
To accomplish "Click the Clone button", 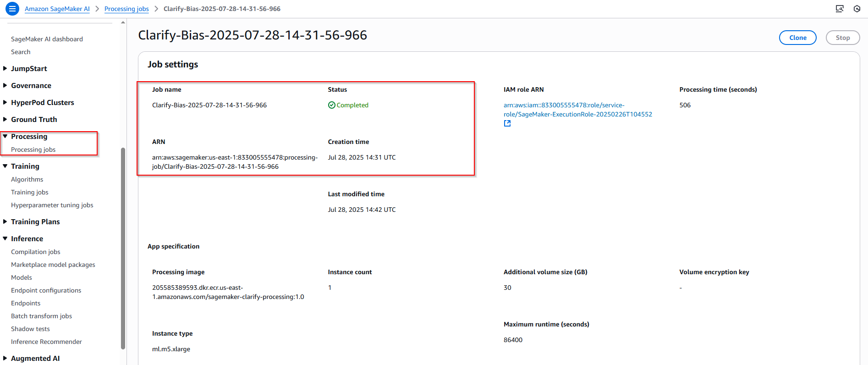I will pos(797,38).
